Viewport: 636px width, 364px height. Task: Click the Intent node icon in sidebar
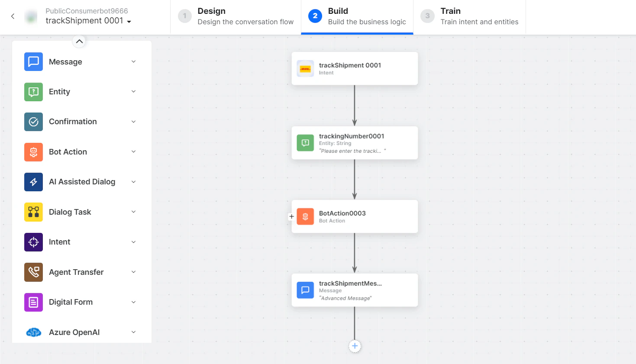click(33, 242)
